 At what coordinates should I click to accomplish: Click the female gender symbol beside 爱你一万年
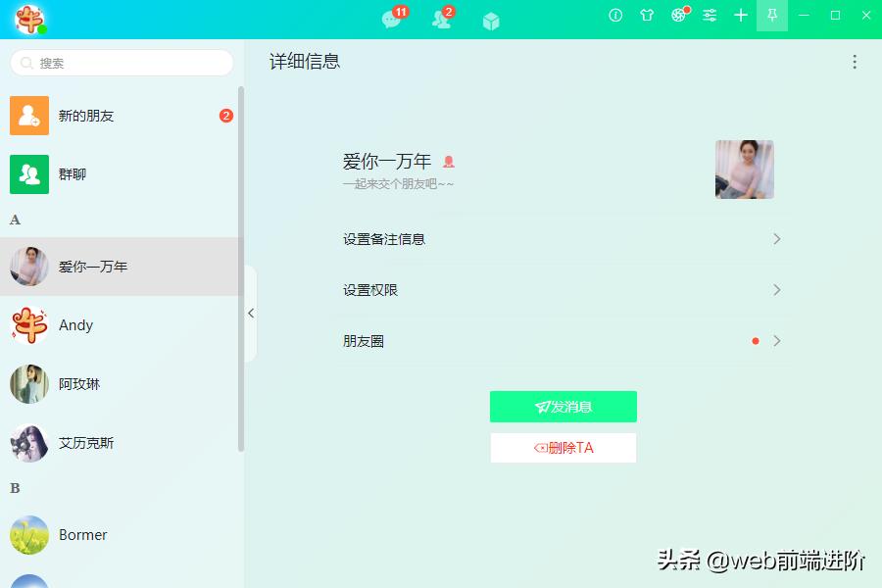448,160
